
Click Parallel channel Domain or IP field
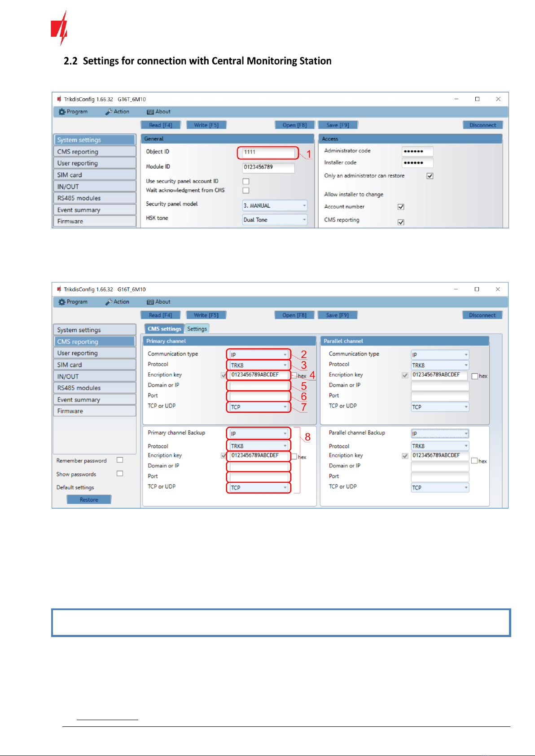tap(440, 386)
